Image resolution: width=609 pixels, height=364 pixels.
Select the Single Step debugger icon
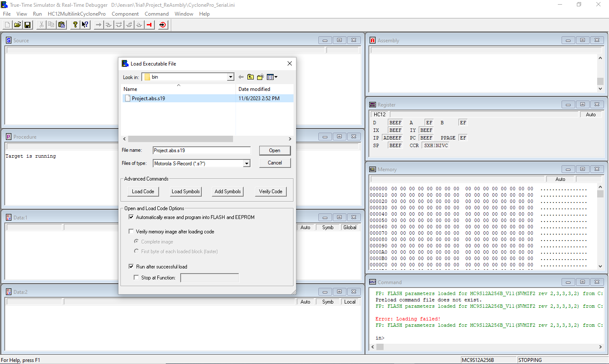(x=108, y=25)
